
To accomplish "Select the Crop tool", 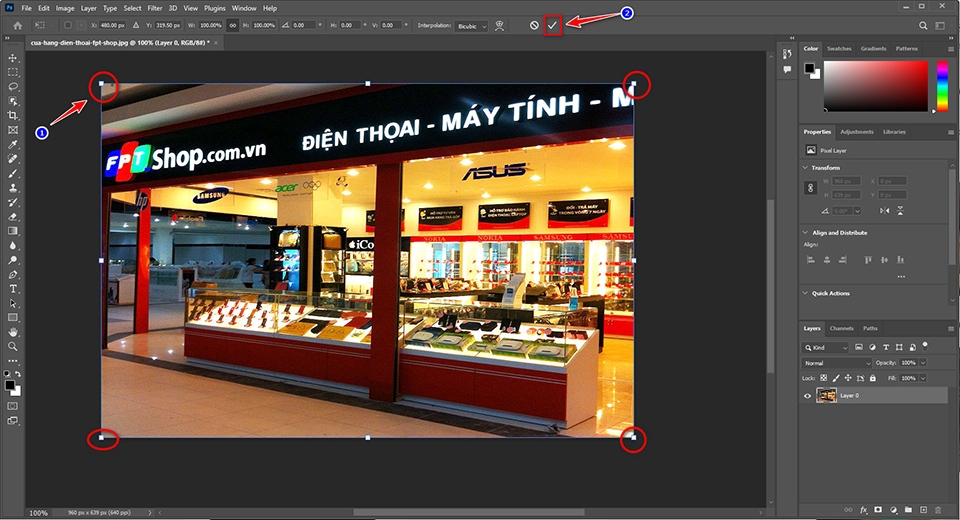I will pyautogui.click(x=13, y=115).
